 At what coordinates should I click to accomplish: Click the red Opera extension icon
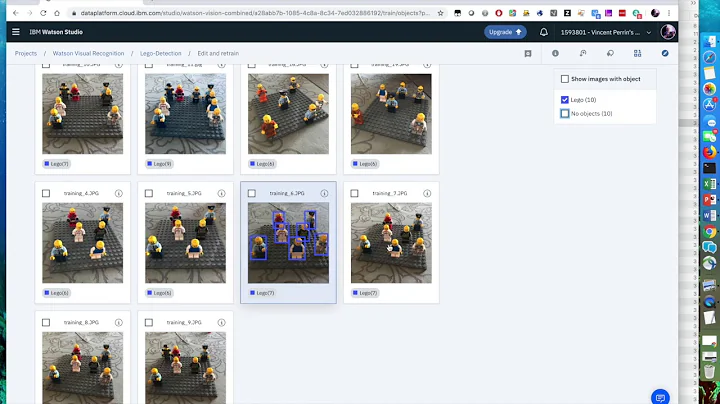[x=499, y=13]
